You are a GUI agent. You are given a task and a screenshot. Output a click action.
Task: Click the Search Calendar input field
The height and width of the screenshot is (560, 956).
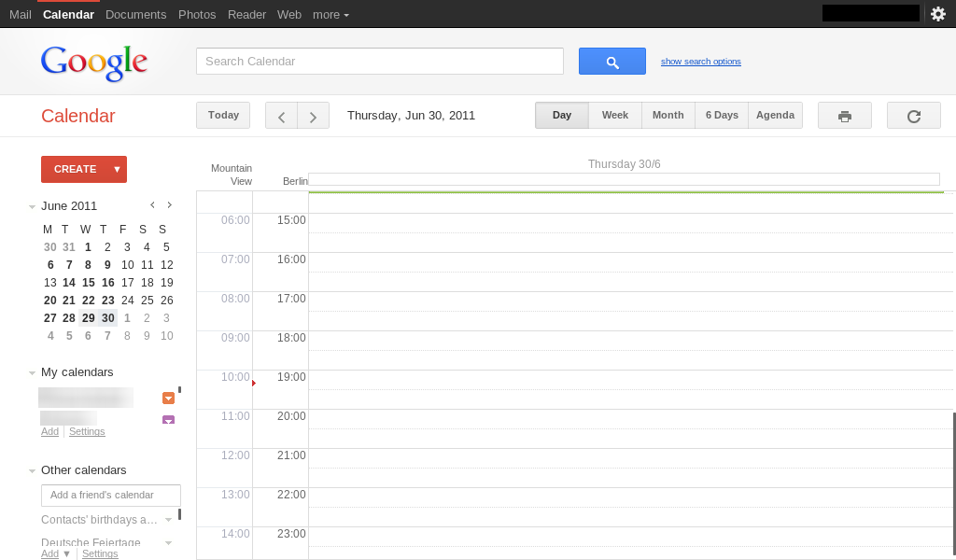pyautogui.click(x=379, y=62)
